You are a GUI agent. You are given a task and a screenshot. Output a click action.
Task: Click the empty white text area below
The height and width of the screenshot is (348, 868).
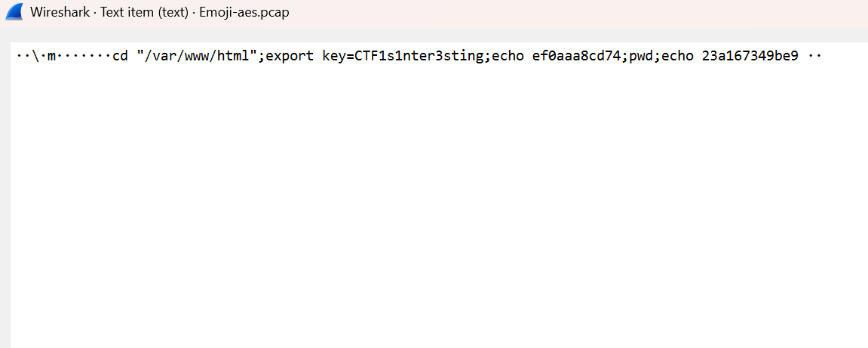[437, 211]
